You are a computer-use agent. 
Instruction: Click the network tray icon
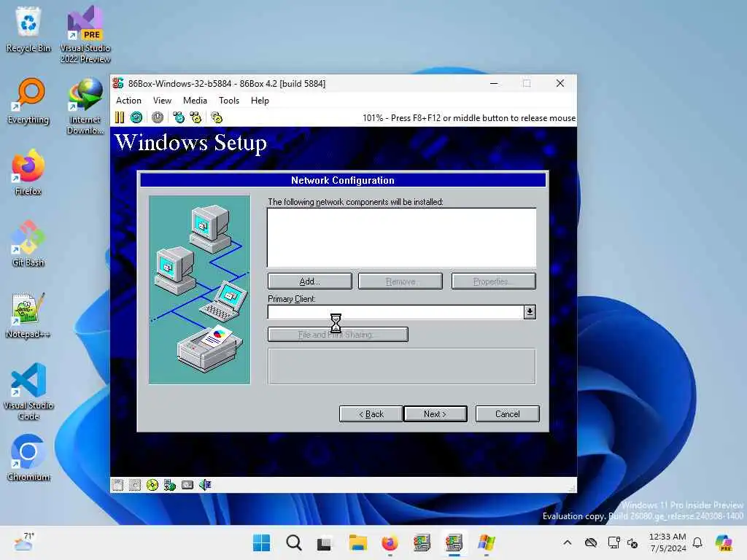pos(614,542)
